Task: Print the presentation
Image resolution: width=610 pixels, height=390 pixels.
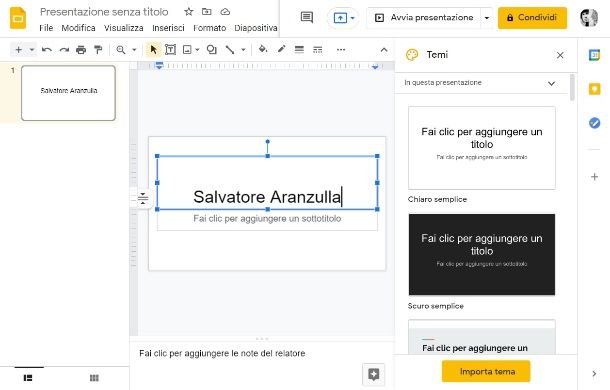Action: (x=81, y=49)
